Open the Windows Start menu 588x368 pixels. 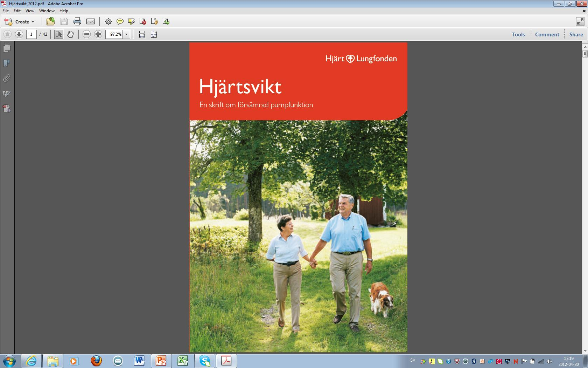coord(9,361)
